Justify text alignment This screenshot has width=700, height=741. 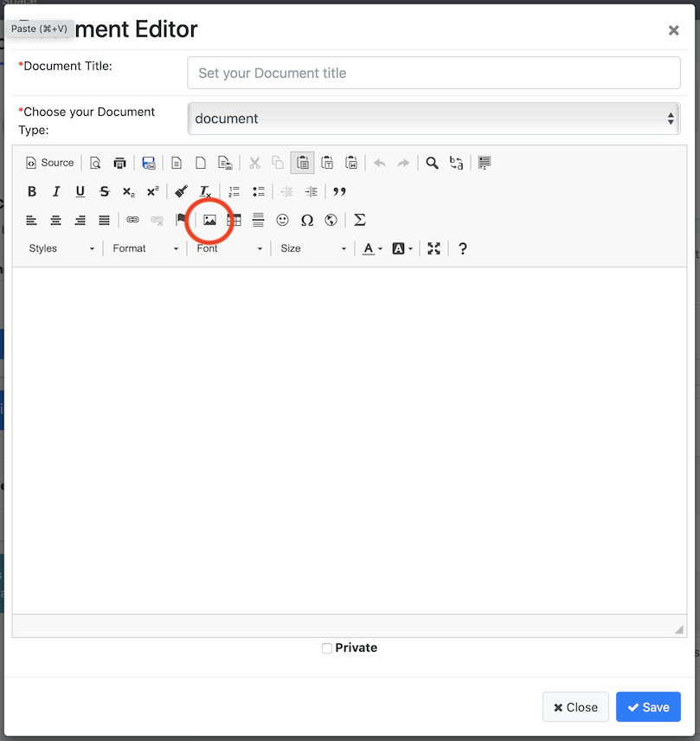105,220
